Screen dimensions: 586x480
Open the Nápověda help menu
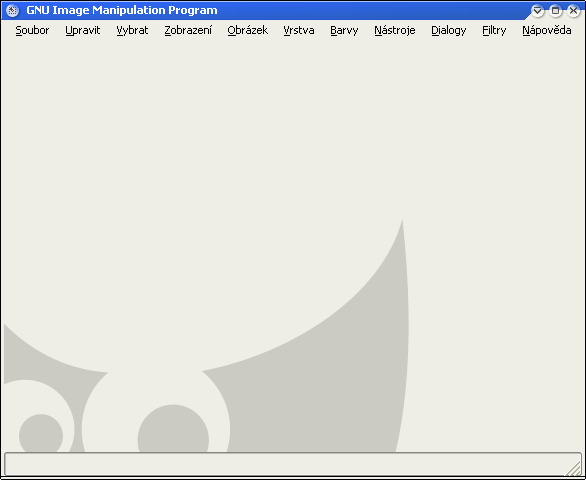point(546,30)
